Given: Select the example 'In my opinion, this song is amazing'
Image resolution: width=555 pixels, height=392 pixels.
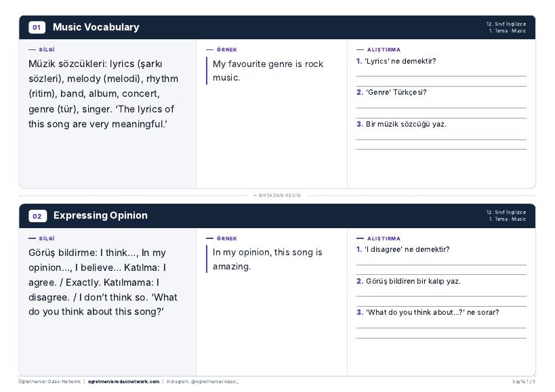Looking at the screenshot, I should [267, 259].
